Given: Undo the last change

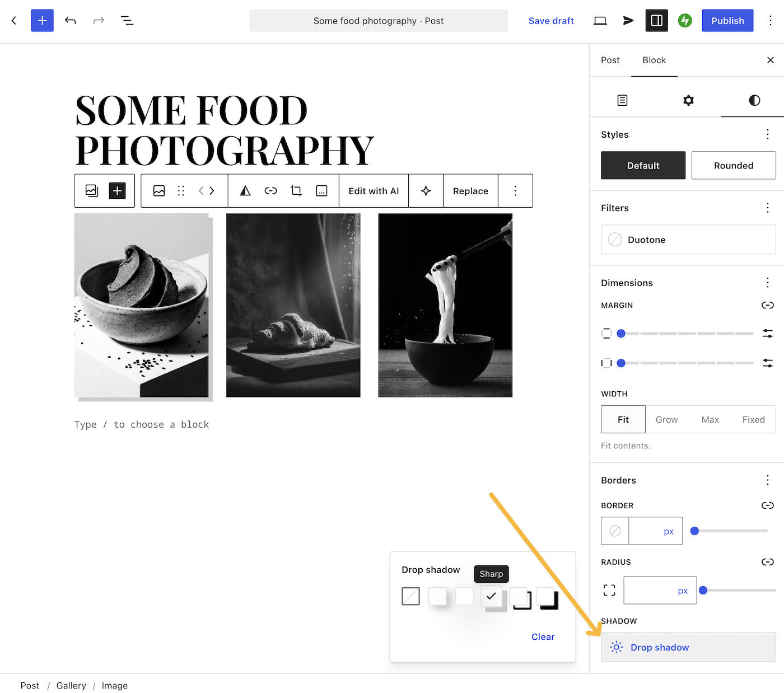Looking at the screenshot, I should (71, 21).
